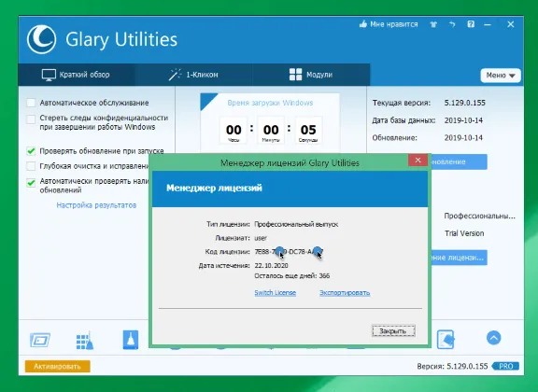The image size is (538, 392).
Task: Click the undo arrow icon in title bar
Action: point(452,24)
